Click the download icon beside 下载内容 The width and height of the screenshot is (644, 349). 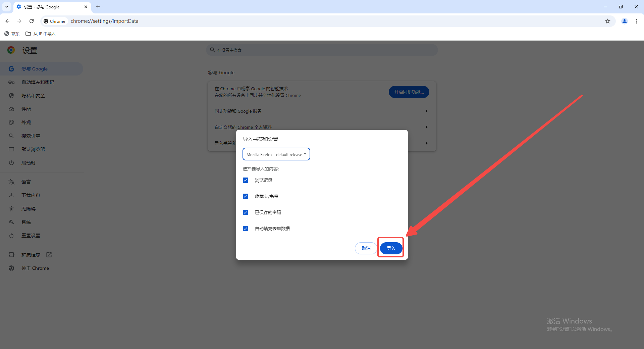coord(11,195)
